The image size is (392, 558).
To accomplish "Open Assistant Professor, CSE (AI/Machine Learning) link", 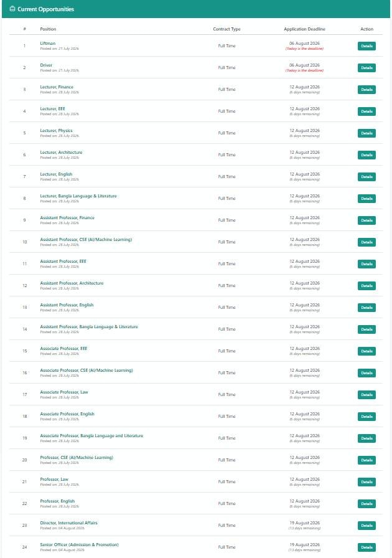I will (x=86, y=240).
